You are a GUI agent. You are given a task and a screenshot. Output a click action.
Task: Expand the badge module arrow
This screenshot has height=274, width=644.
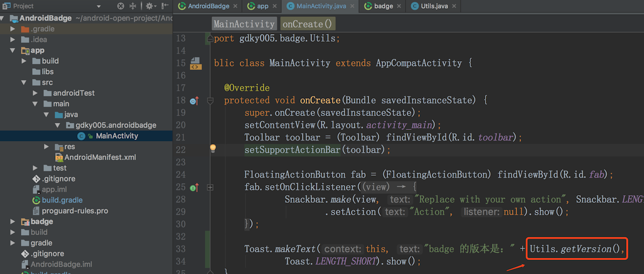coord(13,222)
